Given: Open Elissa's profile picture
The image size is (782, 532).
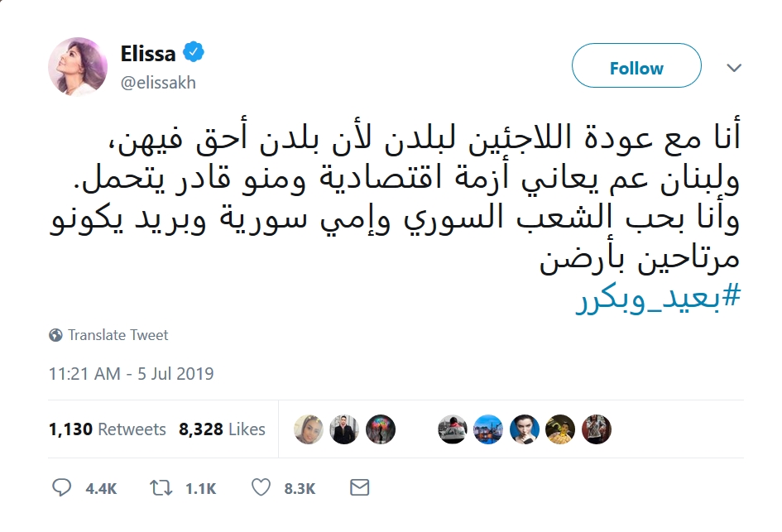Looking at the screenshot, I should pos(79,66).
